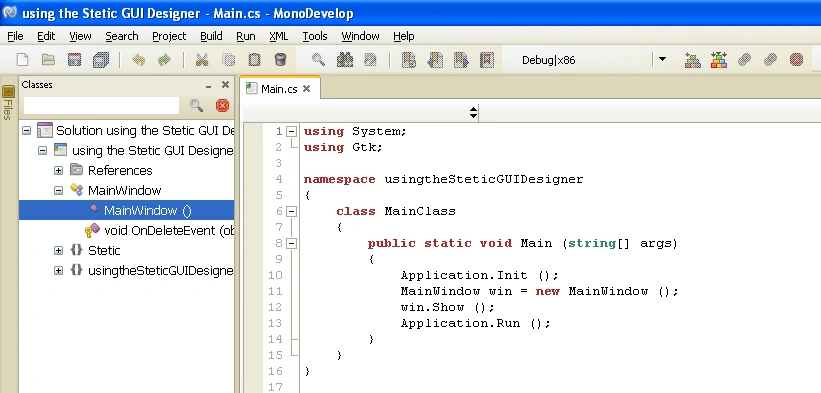This screenshot has width=821, height=393.
Task: Click the New File toolbar icon
Action: coord(23,60)
